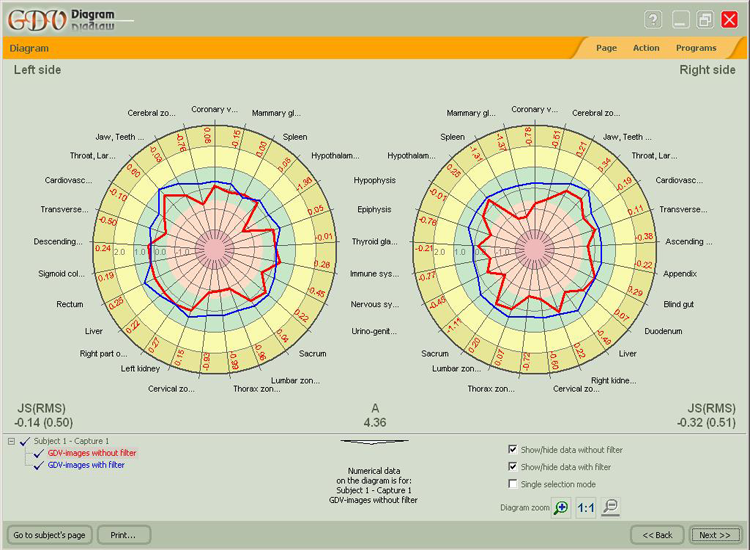Zoom out of the diagram
Image resolution: width=750 pixels, height=550 pixels.
pyautogui.click(x=611, y=508)
